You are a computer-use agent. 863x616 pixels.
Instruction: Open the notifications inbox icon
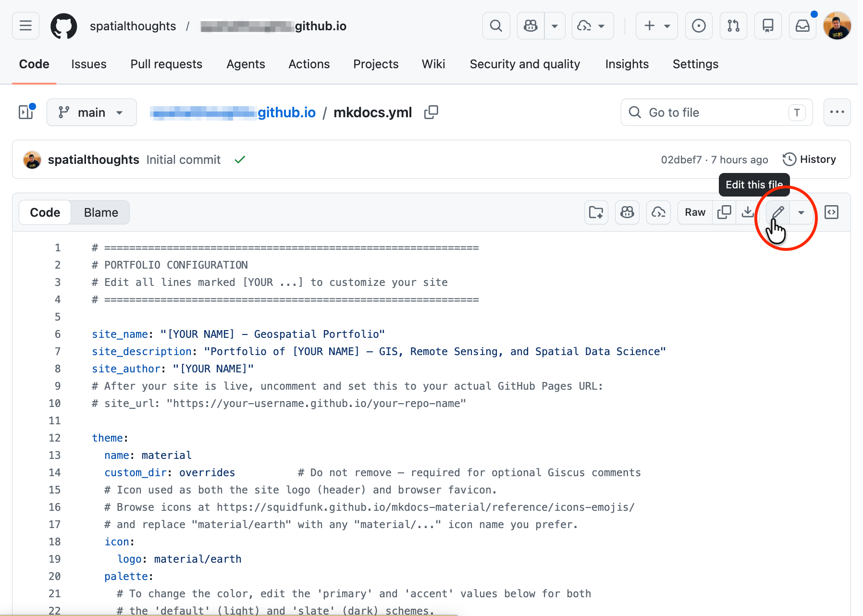pos(802,26)
